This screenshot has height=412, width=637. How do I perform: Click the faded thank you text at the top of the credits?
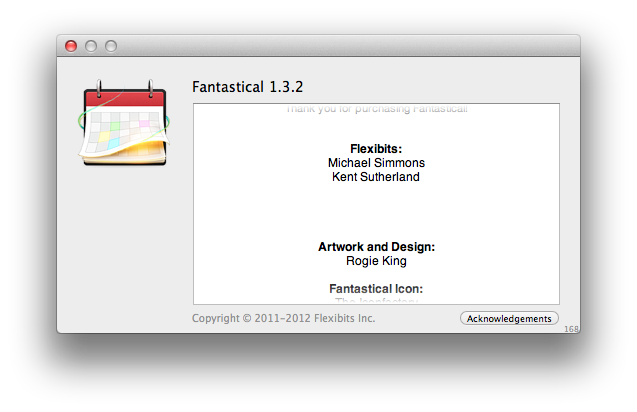click(x=376, y=108)
